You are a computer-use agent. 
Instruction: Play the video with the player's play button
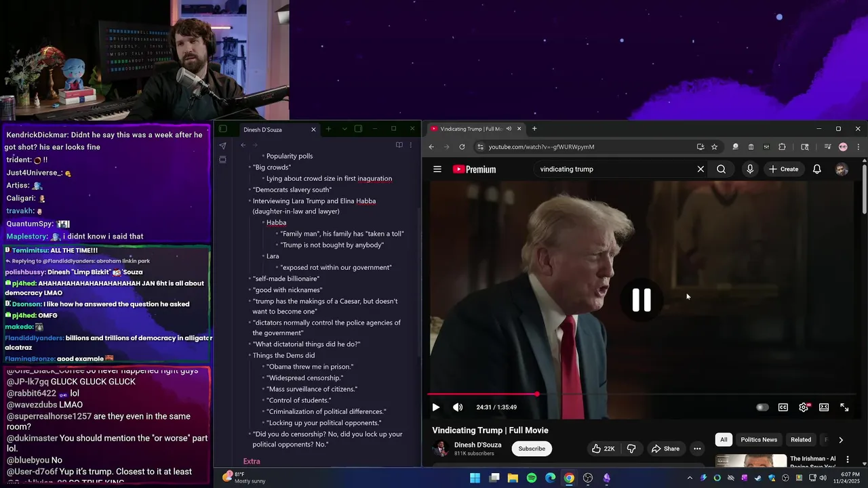435,407
